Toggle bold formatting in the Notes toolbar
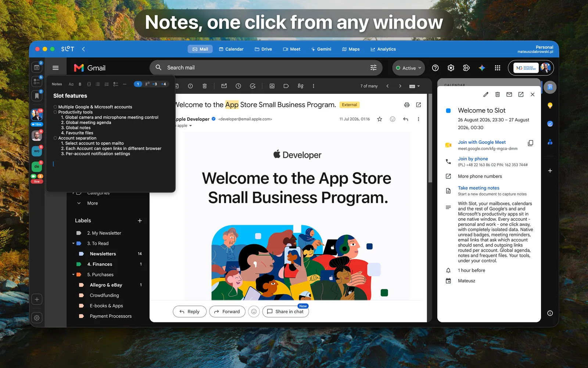 [80, 84]
